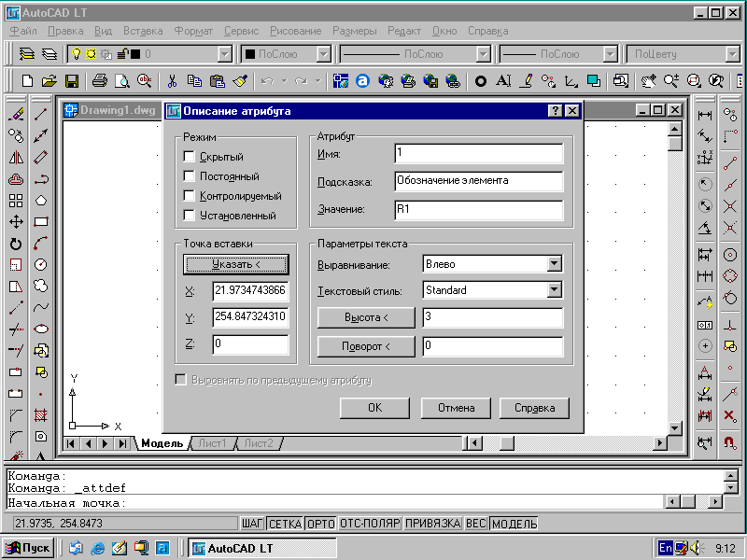Click the Match Properties brush icon
This screenshot has width=747, height=560.
coord(240,81)
